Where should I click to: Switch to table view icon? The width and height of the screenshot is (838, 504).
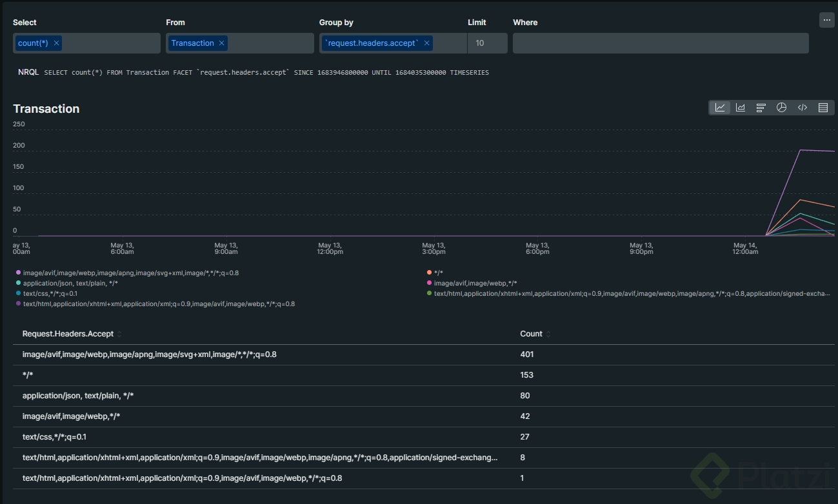click(823, 108)
